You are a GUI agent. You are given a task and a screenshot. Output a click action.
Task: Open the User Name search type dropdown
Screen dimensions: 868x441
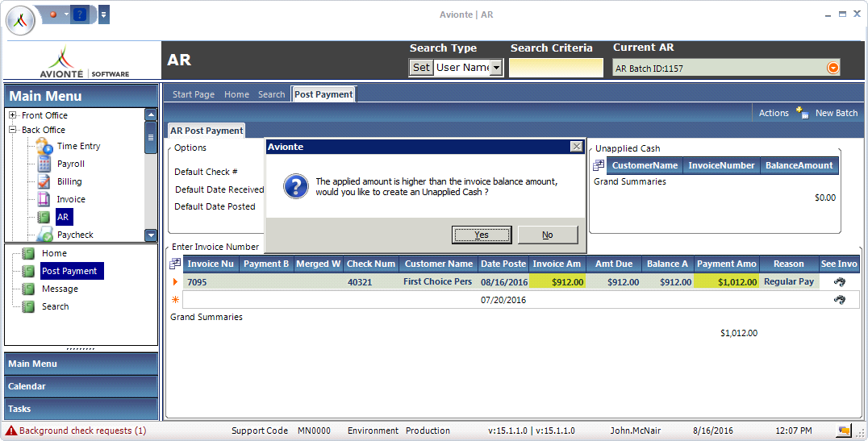(x=497, y=68)
